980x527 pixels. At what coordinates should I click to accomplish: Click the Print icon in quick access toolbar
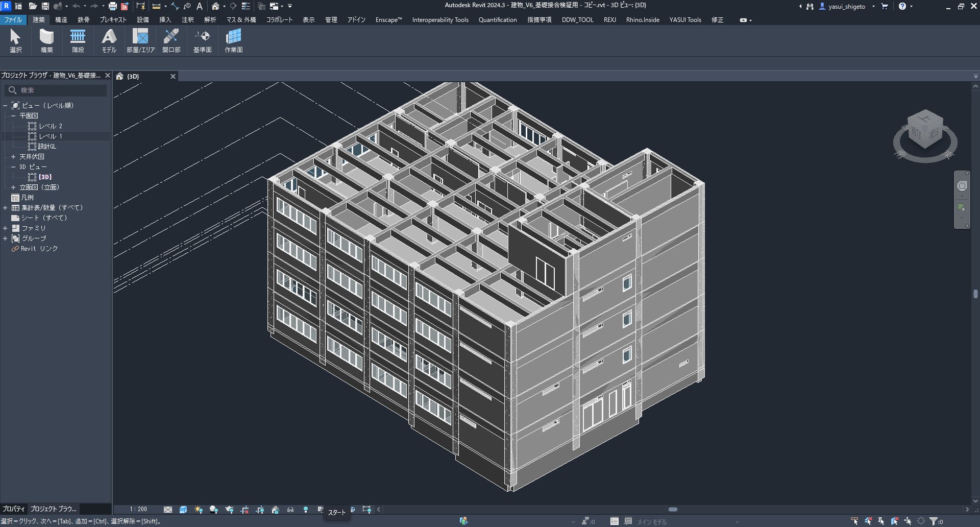(113, 6)
